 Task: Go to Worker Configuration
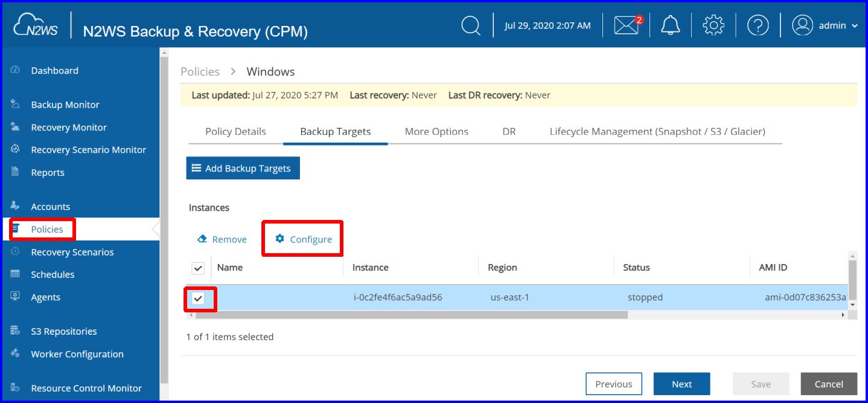[77, 354]
